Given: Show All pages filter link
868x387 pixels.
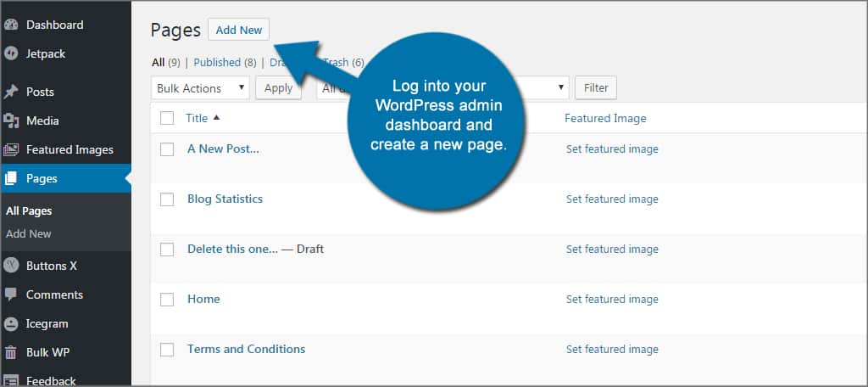Looking at the screenshot, I should 158,63.
